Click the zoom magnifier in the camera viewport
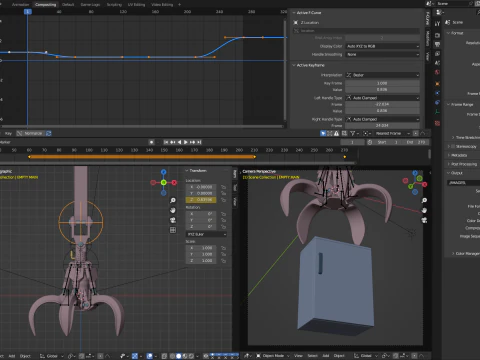This screenshot has width=480, height=360. pos(424,200)
